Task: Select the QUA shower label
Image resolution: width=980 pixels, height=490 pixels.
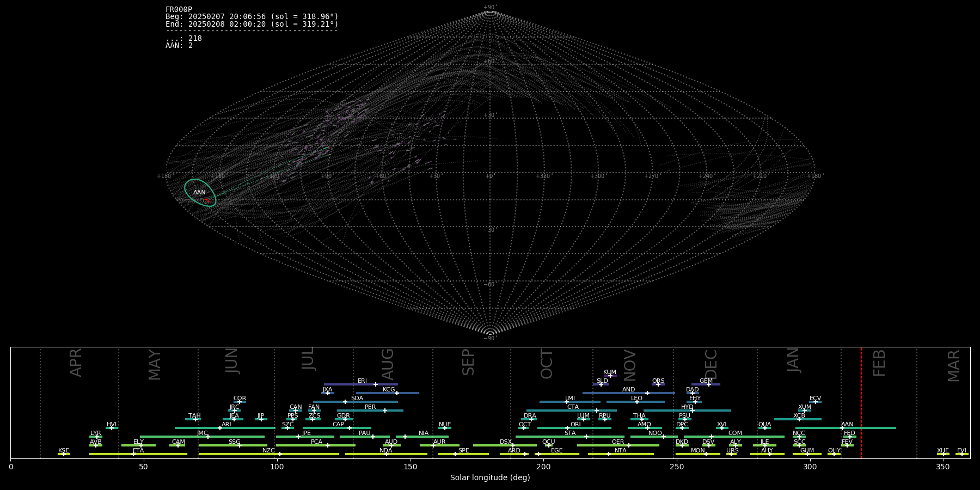Action: coord(764,424)
